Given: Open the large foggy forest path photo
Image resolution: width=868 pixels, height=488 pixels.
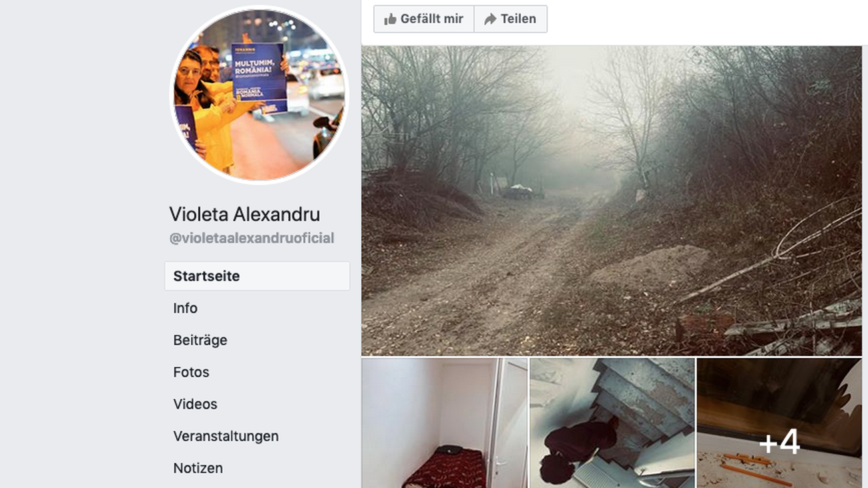Looking at the screenshot, I should coord(612,200).
